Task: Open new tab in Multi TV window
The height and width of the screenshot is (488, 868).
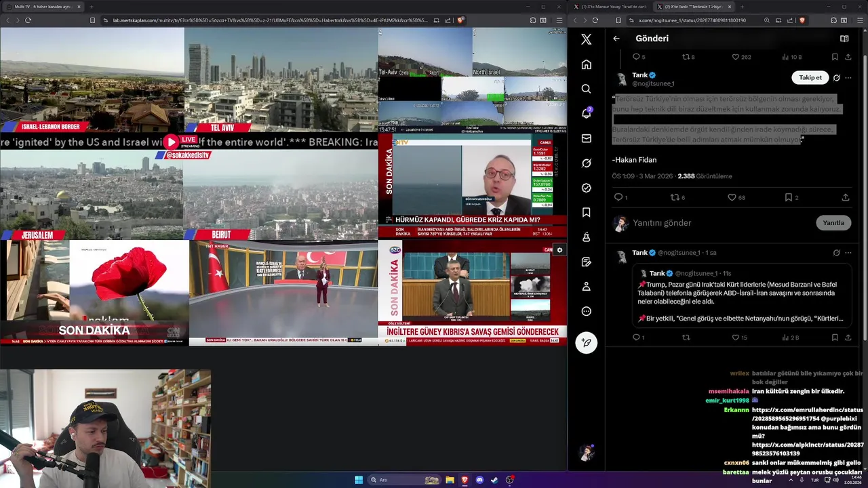Action: [91, 7]
